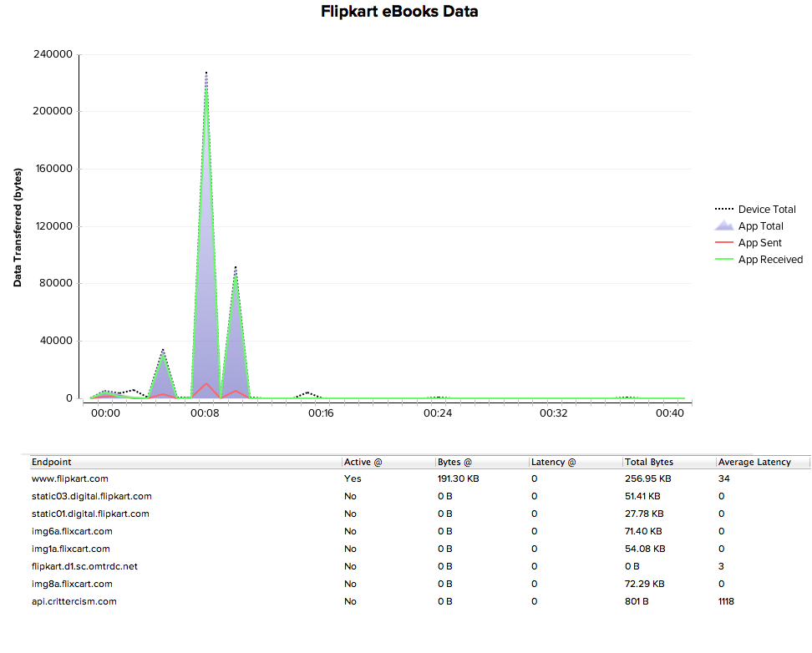812x653 pixels.
Task: Select the www.flipkart.com endpoint row
Action: pos(419,478)
